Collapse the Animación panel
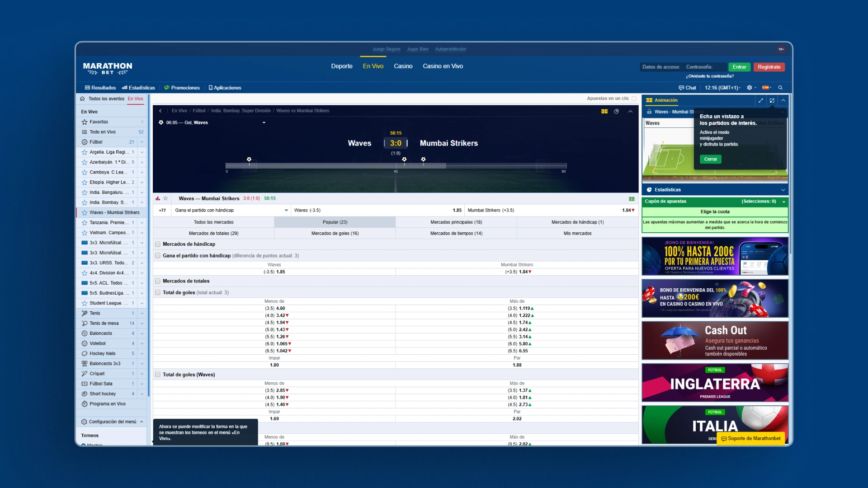 point(783,100)
